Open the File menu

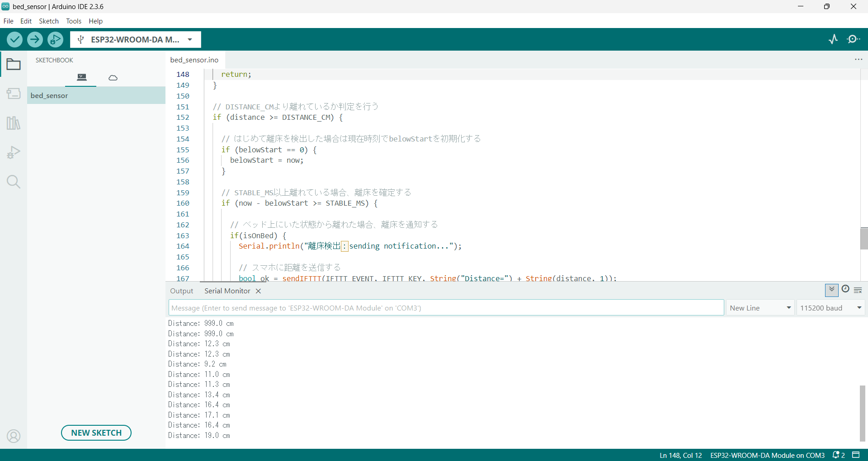pos(9,21)
